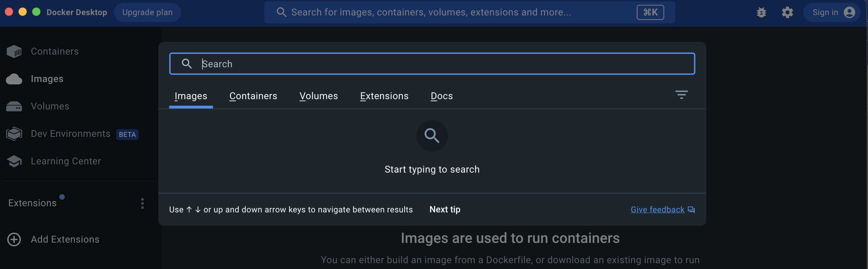
Task: Click the macOS yellow minimize window button
Action: coord(23,12)
